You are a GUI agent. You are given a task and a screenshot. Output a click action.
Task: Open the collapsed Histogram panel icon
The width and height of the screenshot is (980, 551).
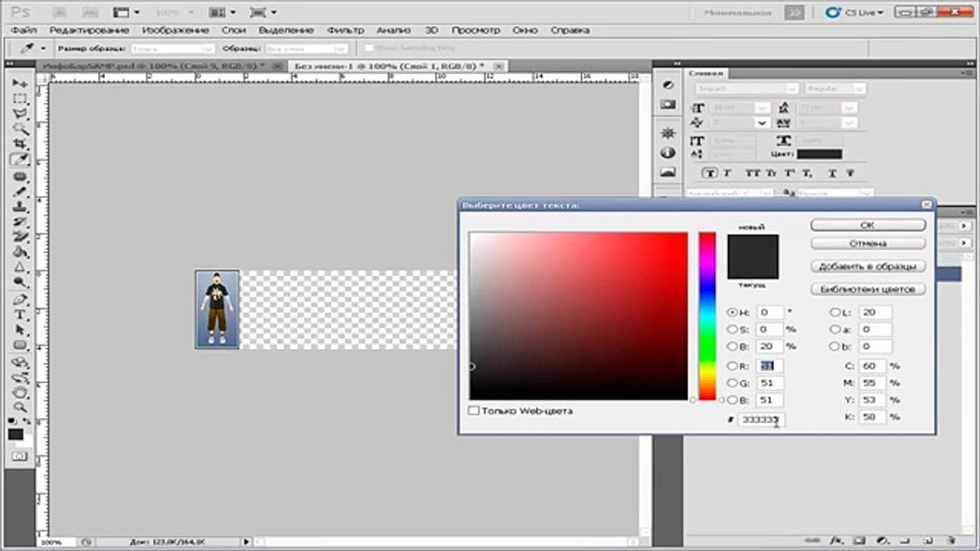pos(668,172)
